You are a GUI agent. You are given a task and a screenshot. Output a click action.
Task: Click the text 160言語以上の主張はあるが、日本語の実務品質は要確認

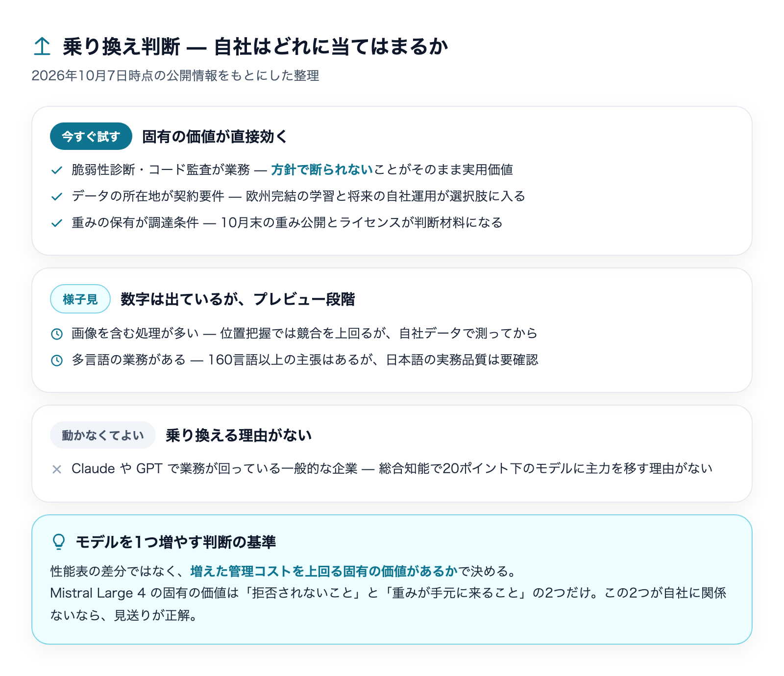tap(373, 360)
